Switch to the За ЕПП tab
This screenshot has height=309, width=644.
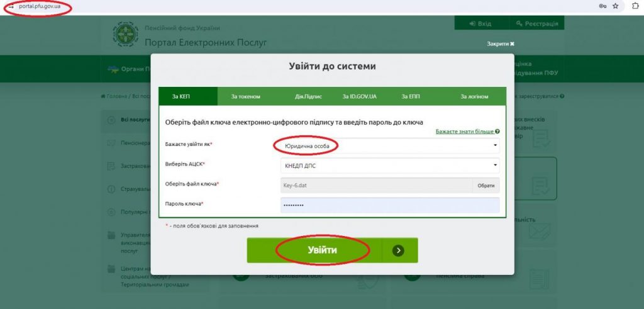pyautogui.click(x=410, y=96)
